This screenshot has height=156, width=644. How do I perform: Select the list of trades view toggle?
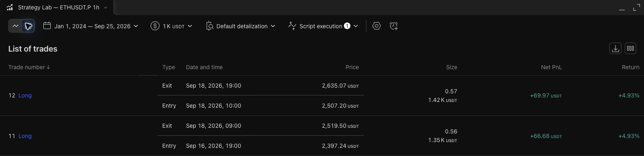pyautogui.click(x=28, y=26)
